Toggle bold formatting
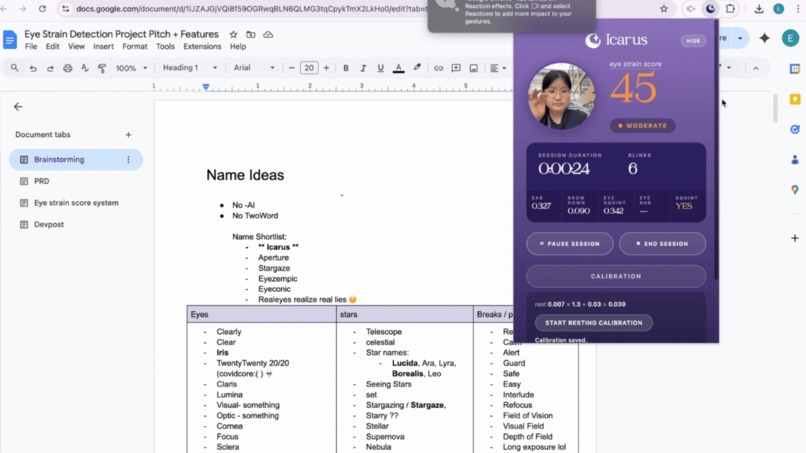This screenshot has width=806, height=453. pos(346,68)
